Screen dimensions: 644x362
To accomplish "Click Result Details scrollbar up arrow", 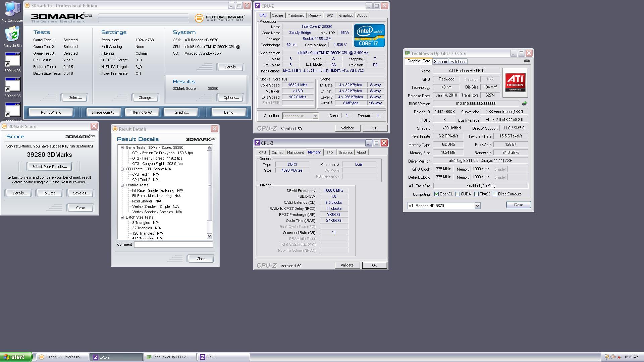I will tap(210, 148).
